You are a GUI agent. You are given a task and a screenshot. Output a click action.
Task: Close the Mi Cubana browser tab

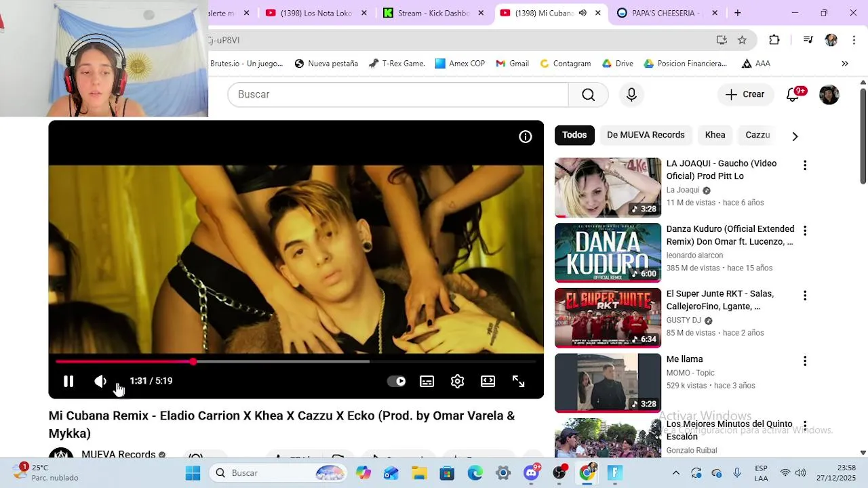[597, 13]
